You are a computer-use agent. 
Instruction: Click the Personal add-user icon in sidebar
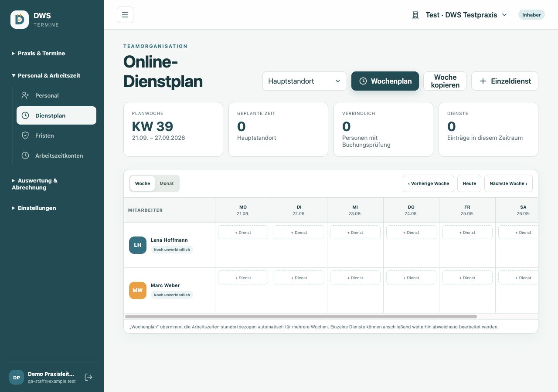(x=25, y=95)
